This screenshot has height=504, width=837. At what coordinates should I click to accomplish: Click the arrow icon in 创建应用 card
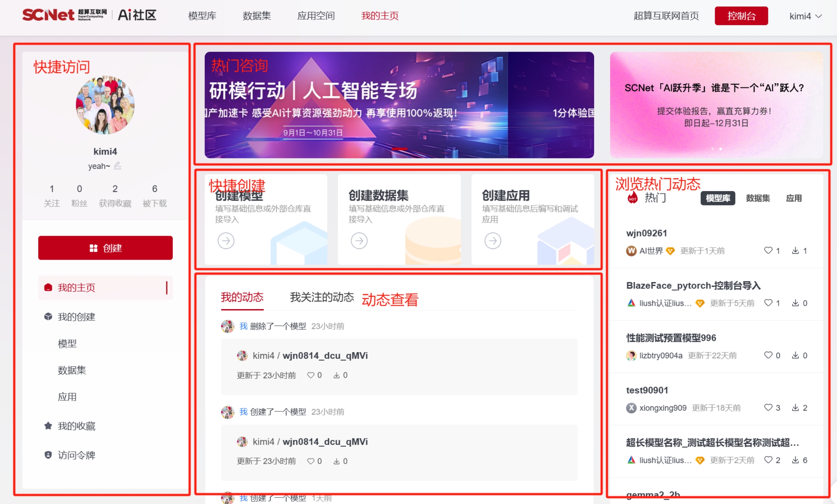(x=493, y=241)
